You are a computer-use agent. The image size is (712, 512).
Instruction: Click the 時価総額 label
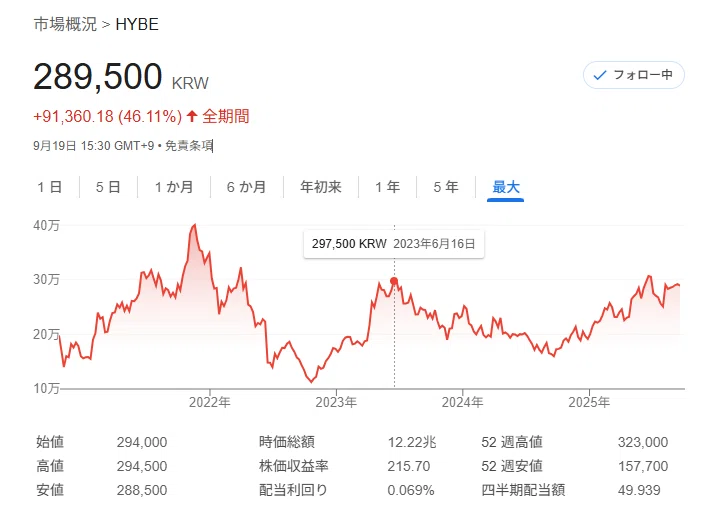[x=287, y=442]
